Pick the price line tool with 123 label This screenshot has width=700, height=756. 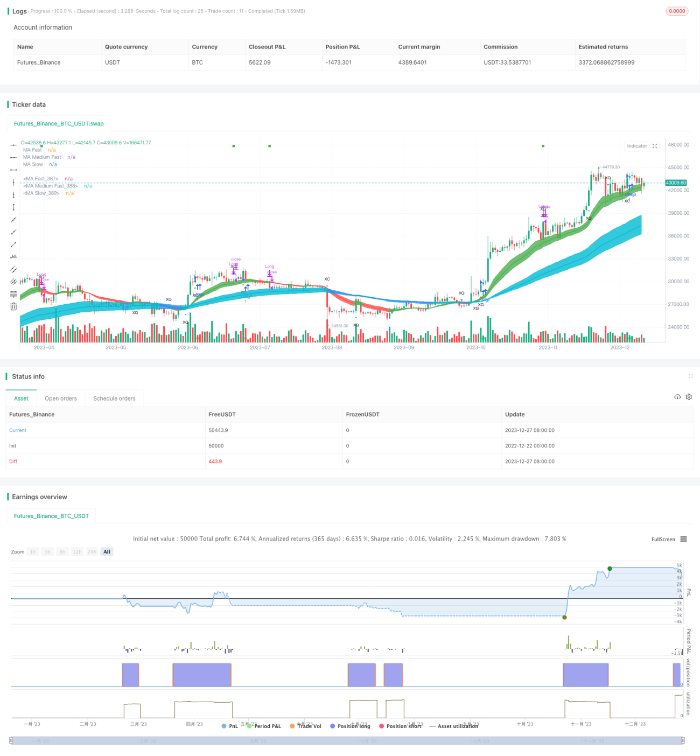(13, 257)
